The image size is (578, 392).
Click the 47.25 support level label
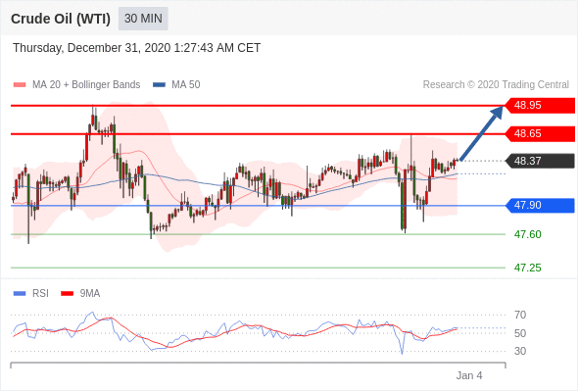(528, 268)
